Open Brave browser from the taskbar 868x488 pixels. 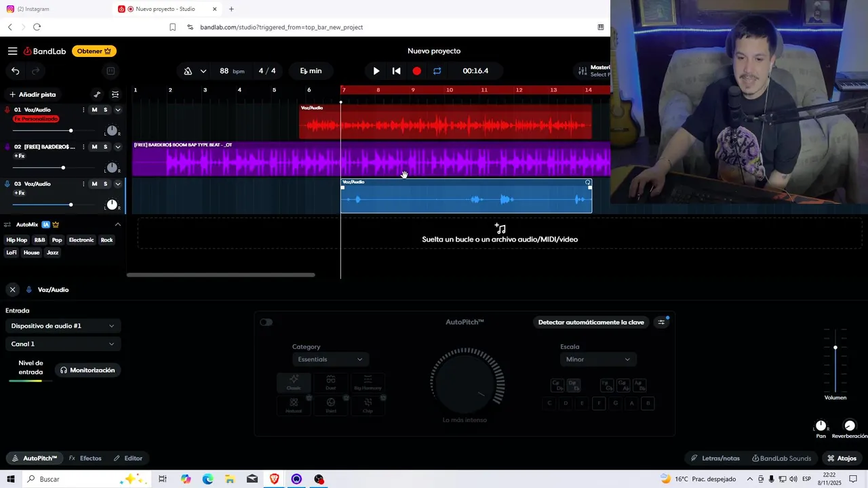[274, 479]
